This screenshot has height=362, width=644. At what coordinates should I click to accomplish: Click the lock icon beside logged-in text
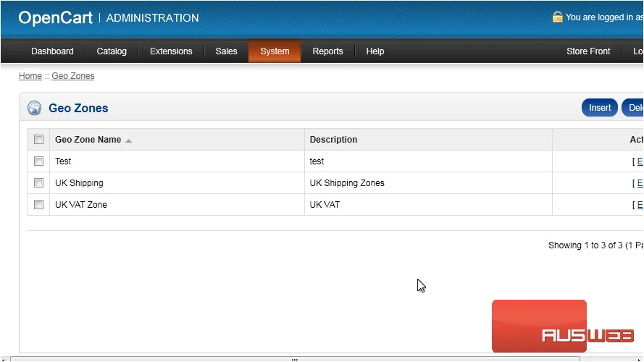tap(557, 17)
